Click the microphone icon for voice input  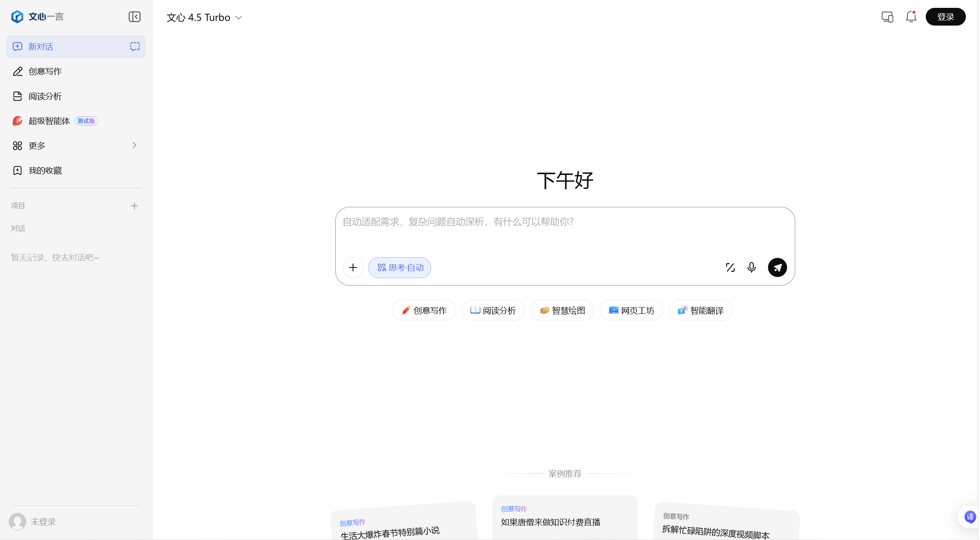click(x=751, y=267)
